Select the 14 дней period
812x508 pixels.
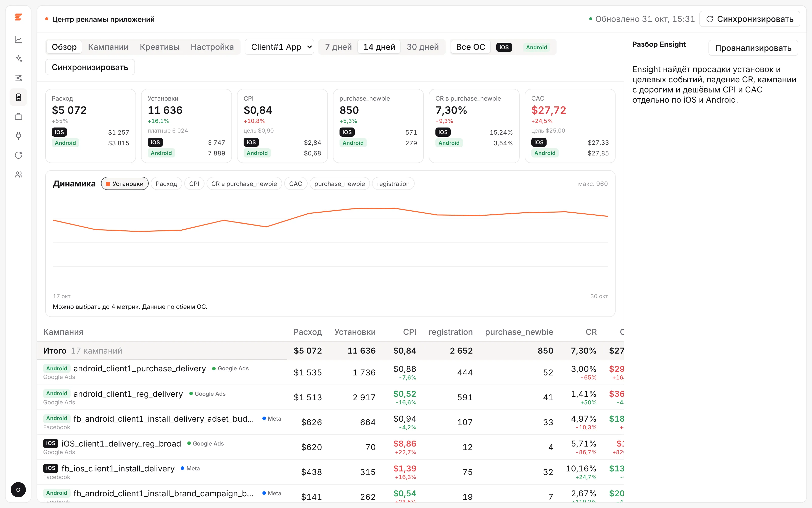379,47
